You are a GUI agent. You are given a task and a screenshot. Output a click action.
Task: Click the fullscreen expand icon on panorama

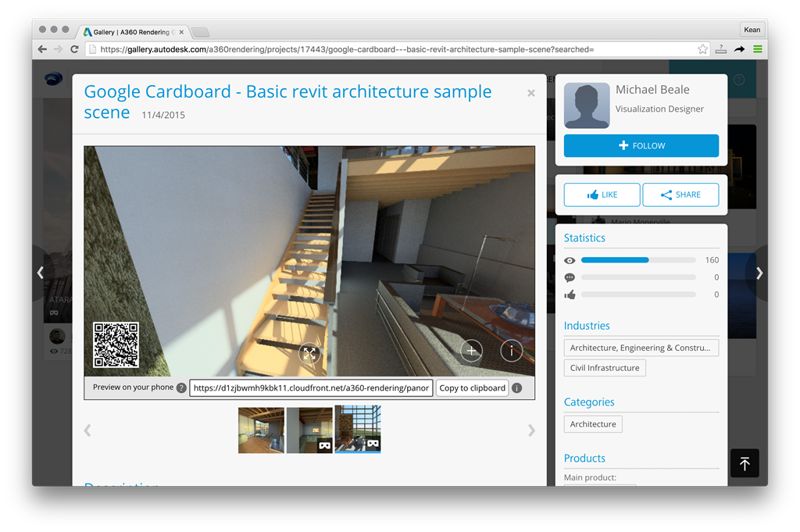309,353
